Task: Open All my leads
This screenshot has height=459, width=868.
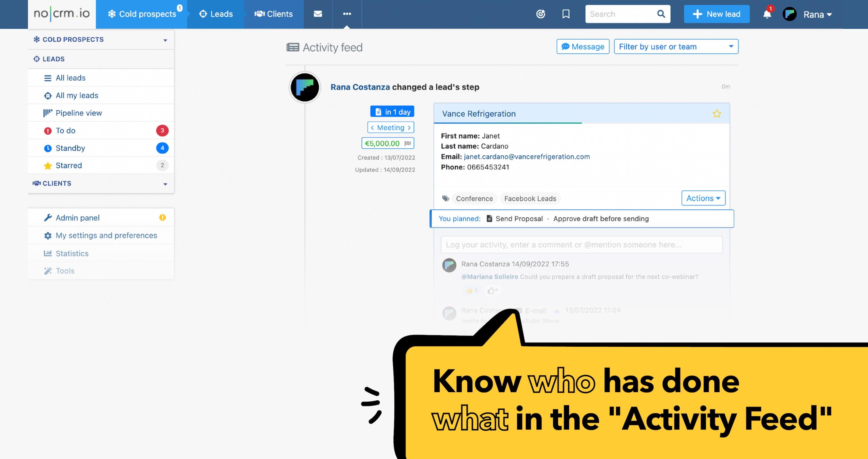Action: (x=101, y=96)
